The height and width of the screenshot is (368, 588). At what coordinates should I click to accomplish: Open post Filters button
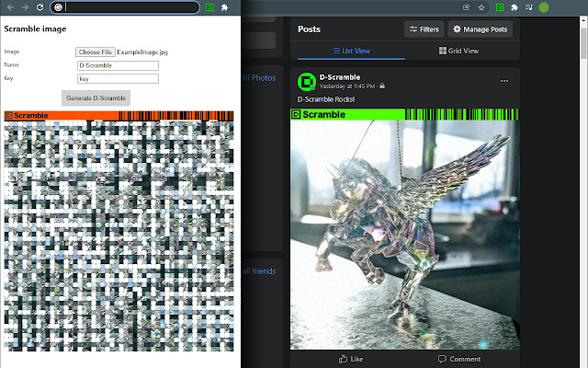[424, 29]
